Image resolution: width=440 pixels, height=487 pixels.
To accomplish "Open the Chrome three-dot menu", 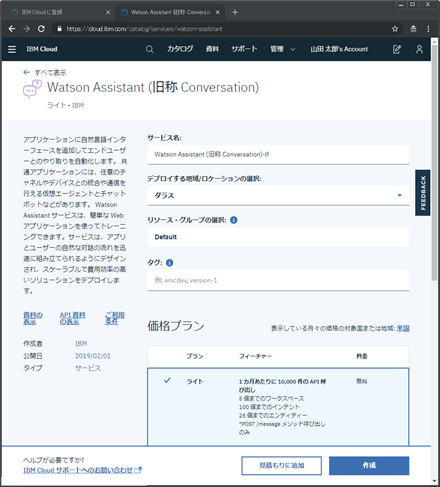I will coord(428,29).
